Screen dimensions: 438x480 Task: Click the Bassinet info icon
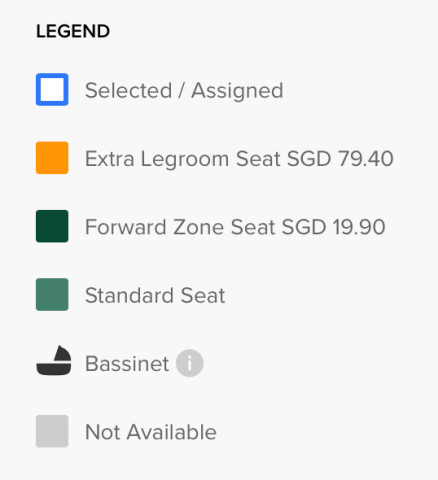pyautogui.click(x=190, y=363)
